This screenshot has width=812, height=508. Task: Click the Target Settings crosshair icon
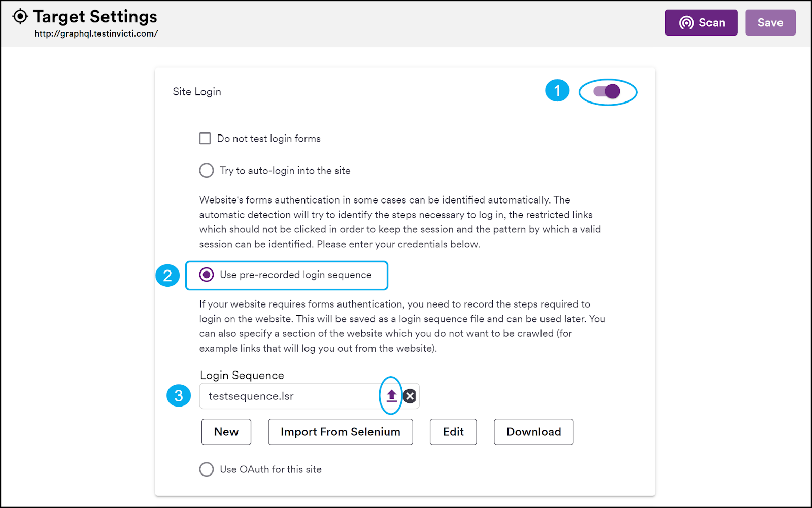click(20, 17)
